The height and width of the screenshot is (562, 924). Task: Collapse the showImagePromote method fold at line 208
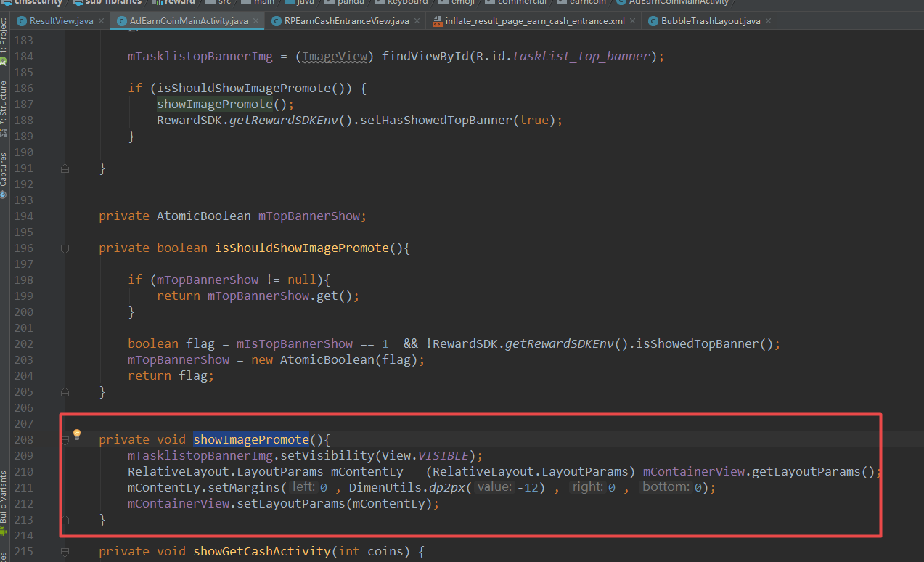[x=65, y=440]
